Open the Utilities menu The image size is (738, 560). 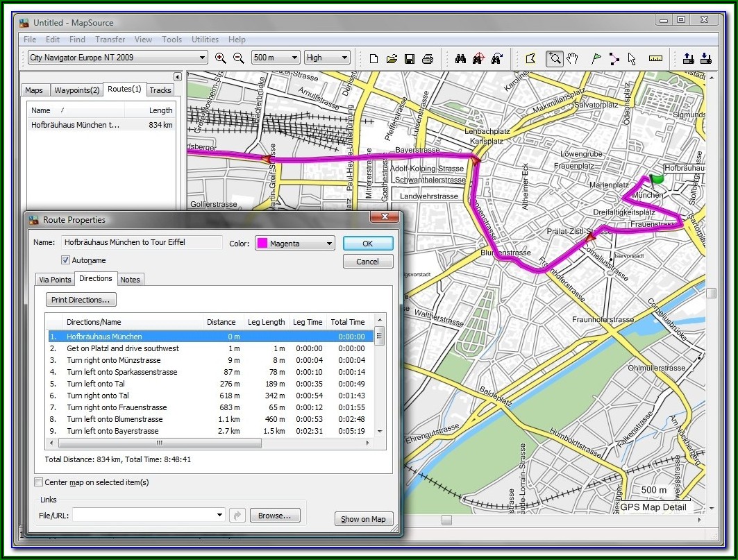click(x=205, y=40)
